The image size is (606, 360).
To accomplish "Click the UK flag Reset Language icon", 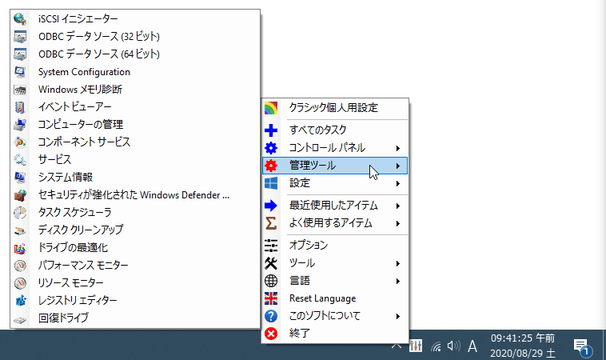I will pos(271,299).
